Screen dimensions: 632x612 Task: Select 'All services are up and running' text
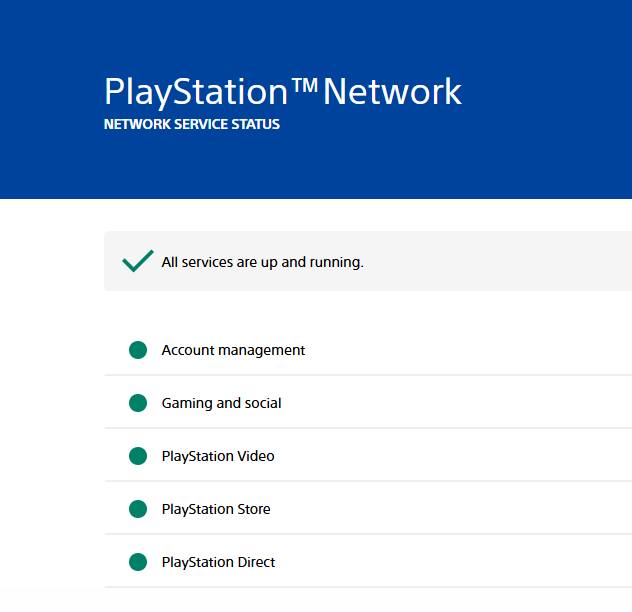(262, 262)
